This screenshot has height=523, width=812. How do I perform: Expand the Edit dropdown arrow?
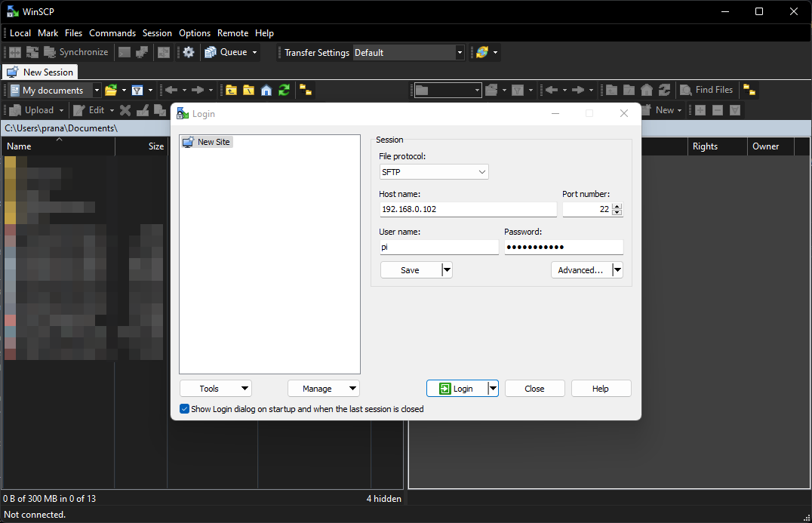[112, 110]
